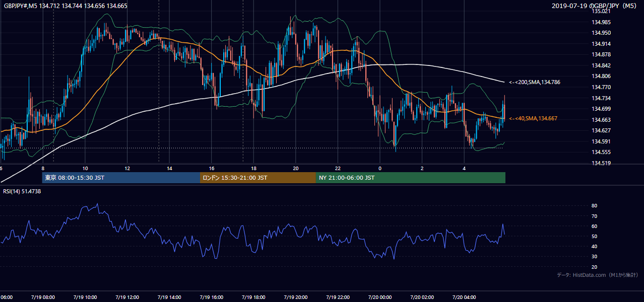Image resolution: width=644 pixels, height=302 pixels.
Task: Click the 134.842 price axis label
Action: tap(601, 65)
